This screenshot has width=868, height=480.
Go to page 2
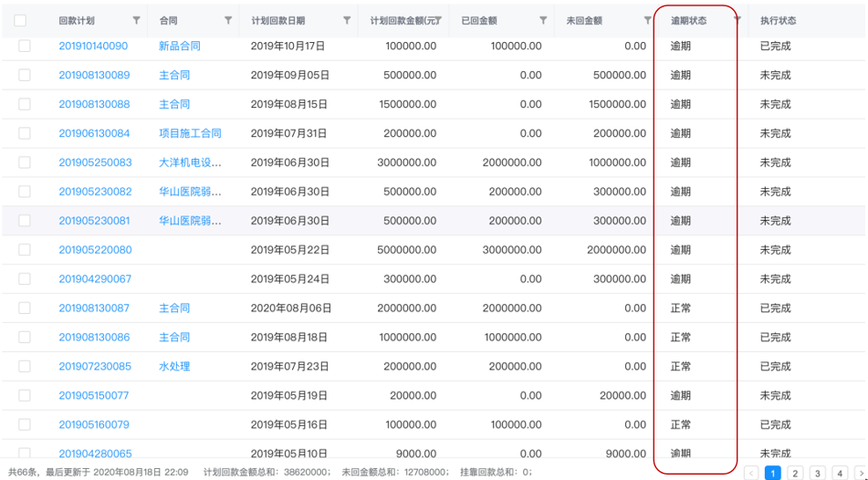(795, 473)
